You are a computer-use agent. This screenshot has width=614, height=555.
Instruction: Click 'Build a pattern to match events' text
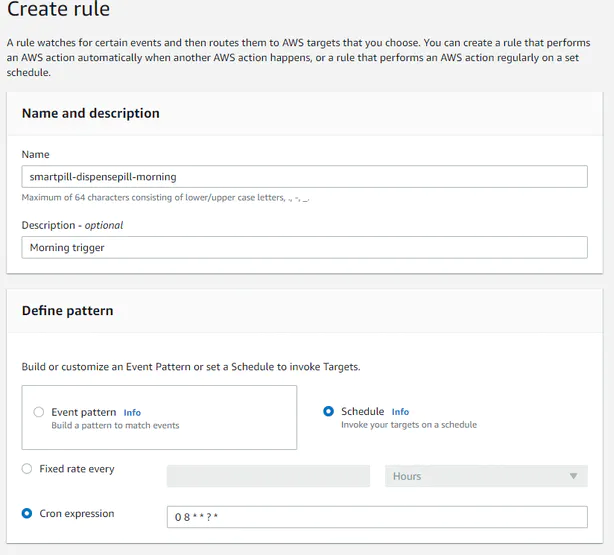tap(115, 426)
